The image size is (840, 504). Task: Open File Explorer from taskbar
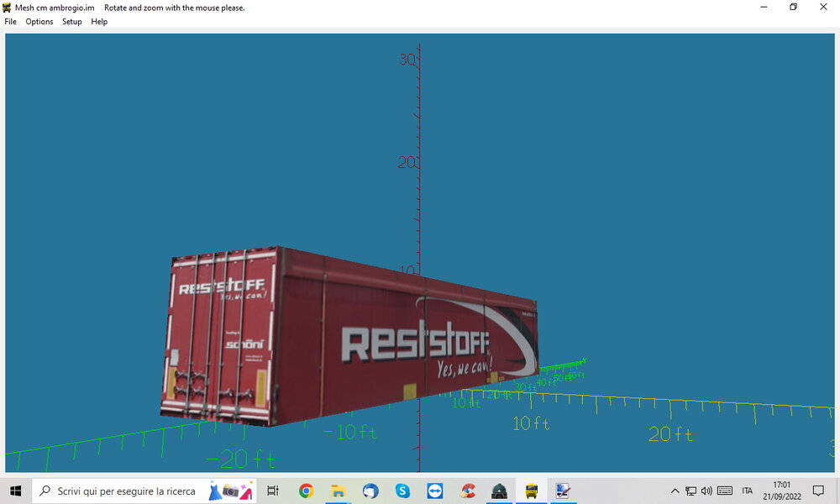(338, 491)
